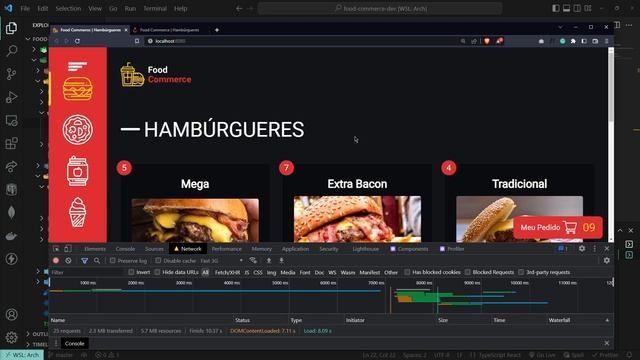Image resolution: width=640 pixels, height=360 pixels.
Task: Click the Brave Shields icon
Action: click(x=487, y=41)
